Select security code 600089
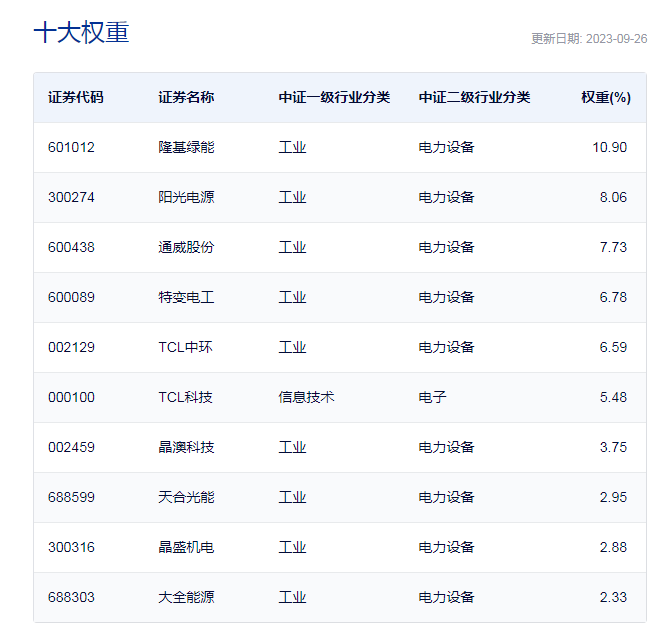 71,297
